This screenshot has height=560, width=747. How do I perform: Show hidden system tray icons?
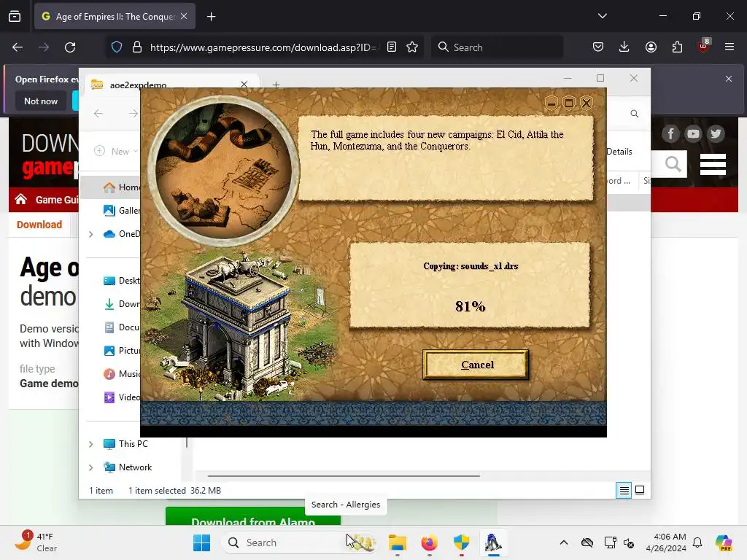coord(564,542)
